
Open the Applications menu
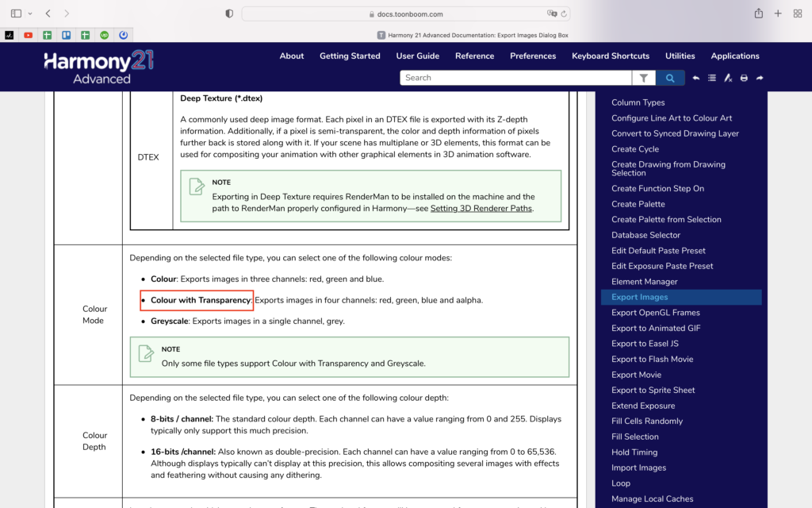[x=735, y=56]
